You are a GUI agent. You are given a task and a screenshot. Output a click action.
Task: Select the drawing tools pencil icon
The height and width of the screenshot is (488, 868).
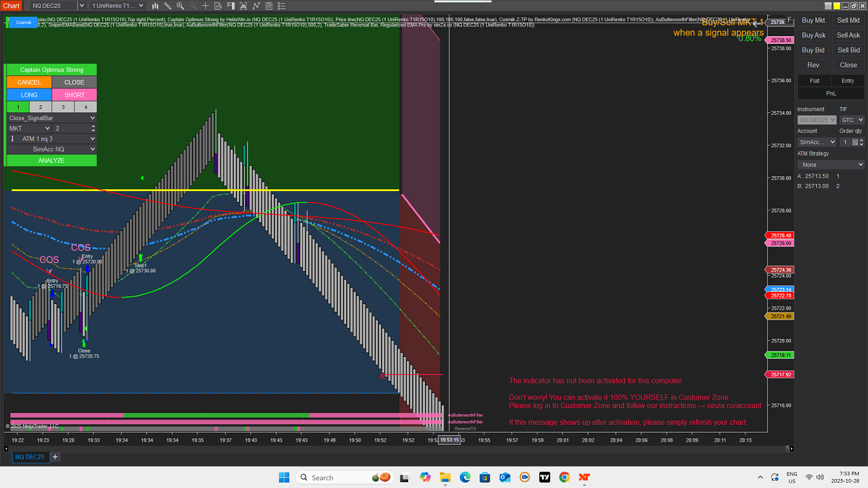(168, 6)
